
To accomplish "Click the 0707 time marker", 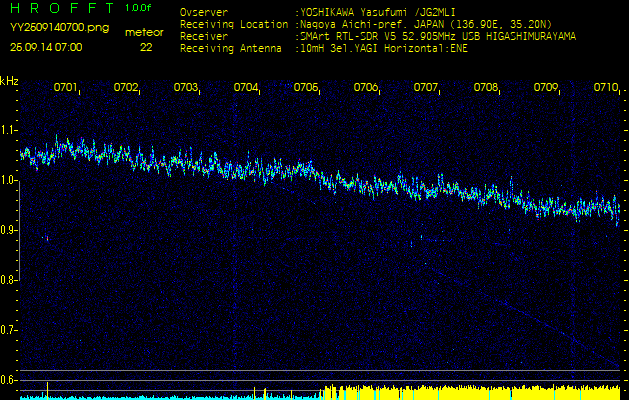I will (426, 88).
